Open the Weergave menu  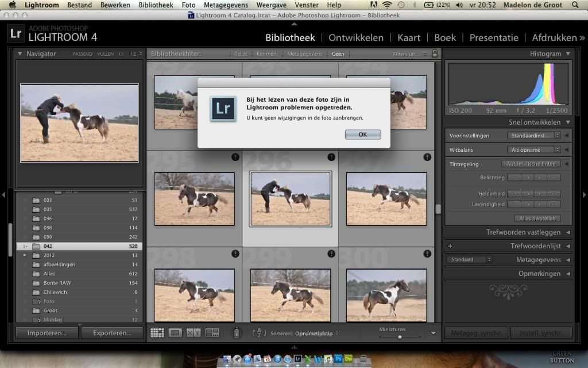[x=271, y=5]
